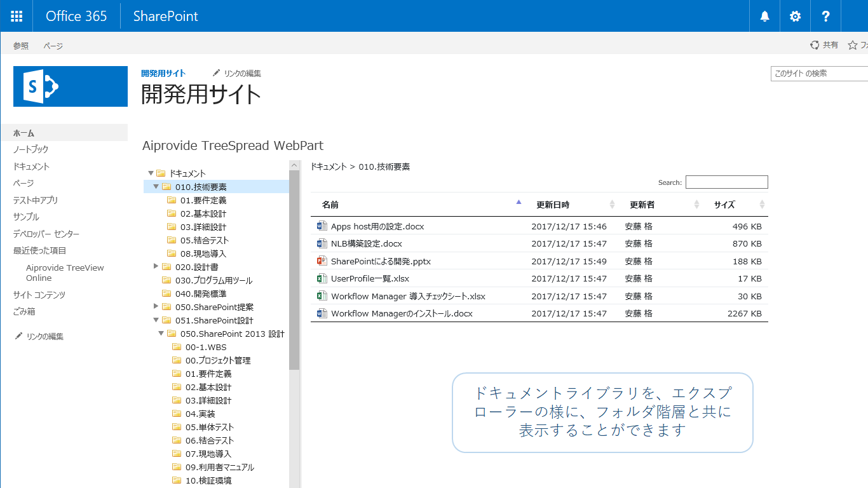Click the folder icon of 09.利用者マニュアル
Viewport: 868px width, 488px height.
point(177,467)
